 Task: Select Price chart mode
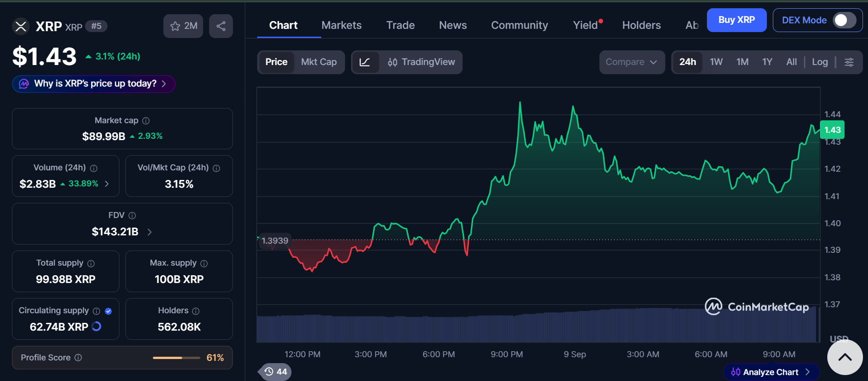[276, 62]
